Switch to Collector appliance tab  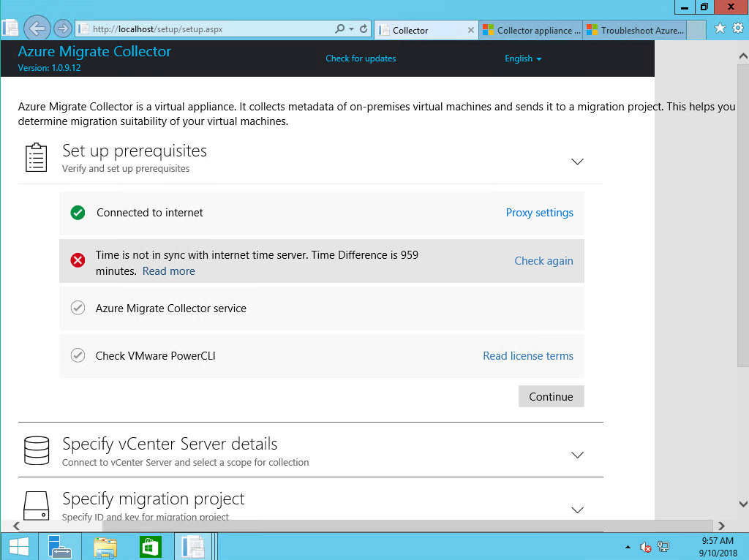point(531,30)
